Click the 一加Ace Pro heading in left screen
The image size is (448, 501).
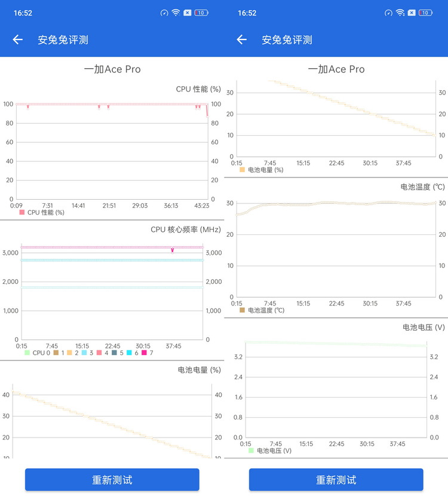click(x=112, y=69)
